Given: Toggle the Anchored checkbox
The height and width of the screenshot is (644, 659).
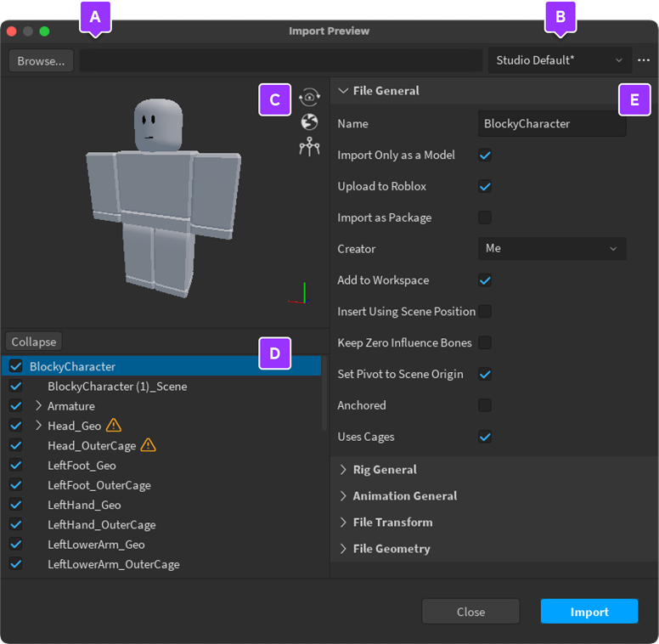Looking at the screenshot, I should click(485, 405).
